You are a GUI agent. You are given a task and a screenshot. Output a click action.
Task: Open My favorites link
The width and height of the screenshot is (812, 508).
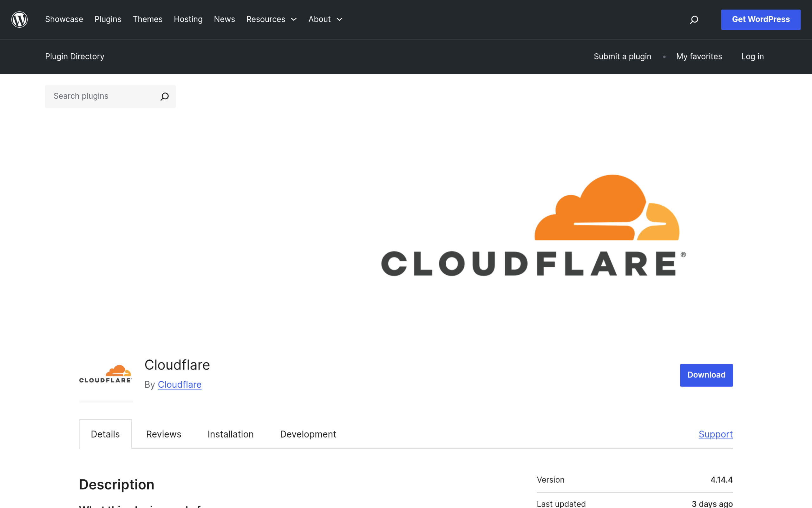point(699,57)
